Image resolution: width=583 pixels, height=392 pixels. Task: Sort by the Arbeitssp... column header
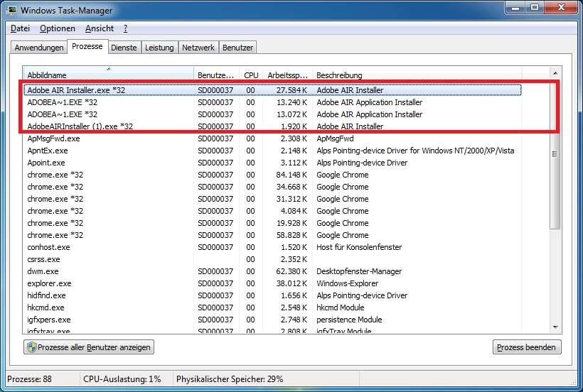click(287, 75)
